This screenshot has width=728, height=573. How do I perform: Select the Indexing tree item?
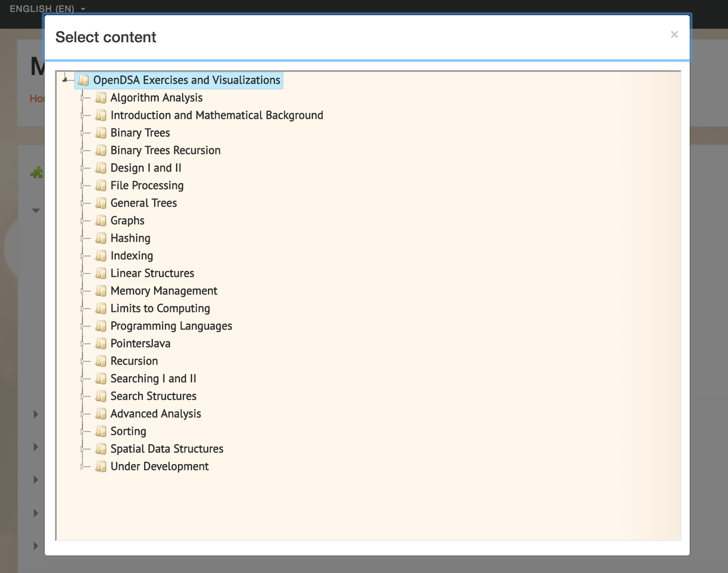[132, 256]
